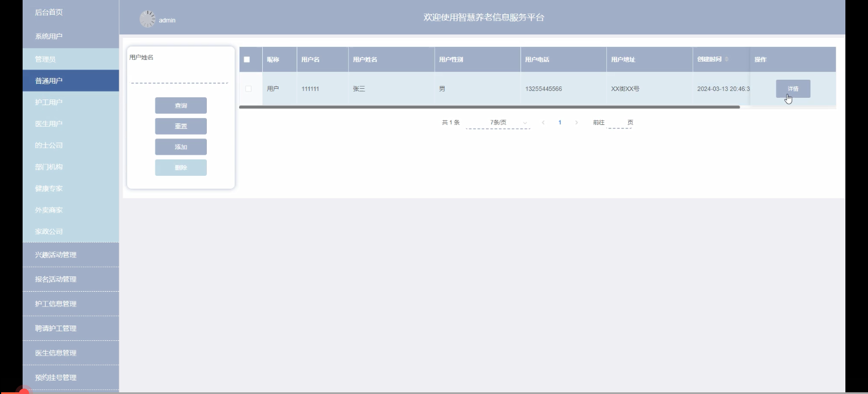Select 护工用户 submenu item

coord(71,102)
